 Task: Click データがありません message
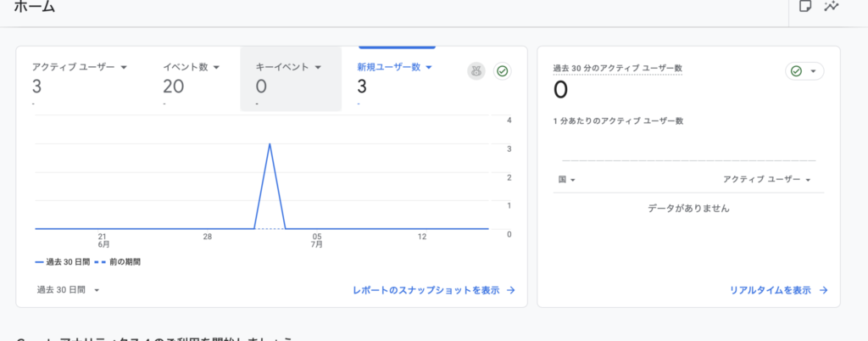pos(688,209)
